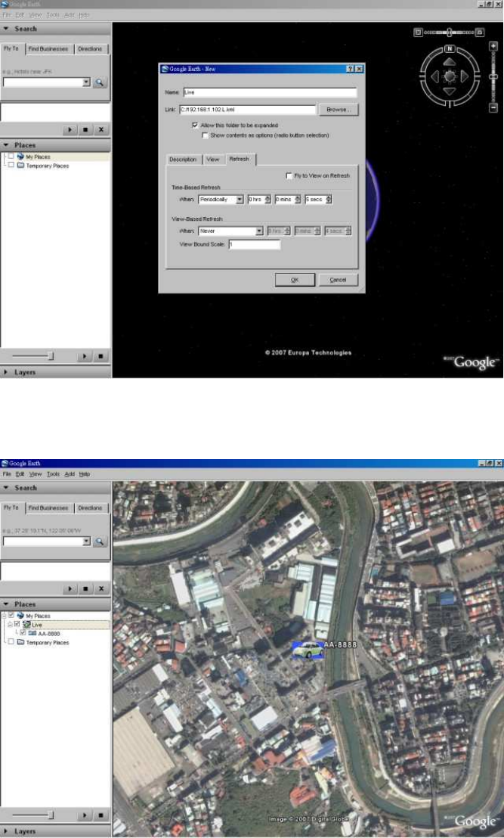The image size is (504, 838).
Task: Clear search results X in satellite-map window
Action: [101, 589]
